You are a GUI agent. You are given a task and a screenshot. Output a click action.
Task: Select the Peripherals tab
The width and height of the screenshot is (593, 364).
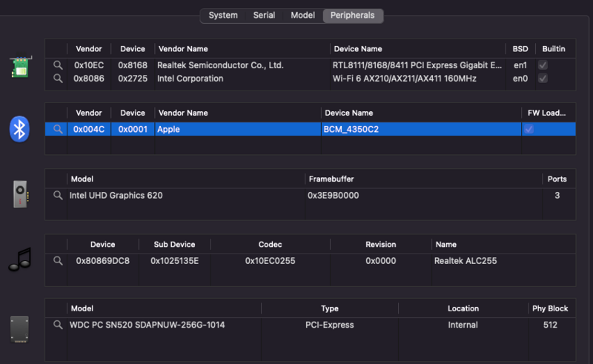click(x=352, y=15)
